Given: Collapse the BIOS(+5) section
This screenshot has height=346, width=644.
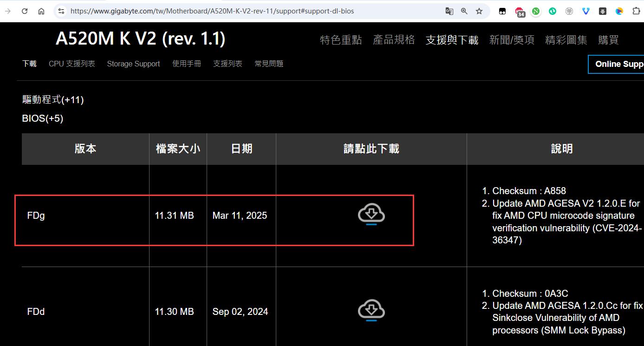Looking at the screenshot, I should (x=43, y=118).
